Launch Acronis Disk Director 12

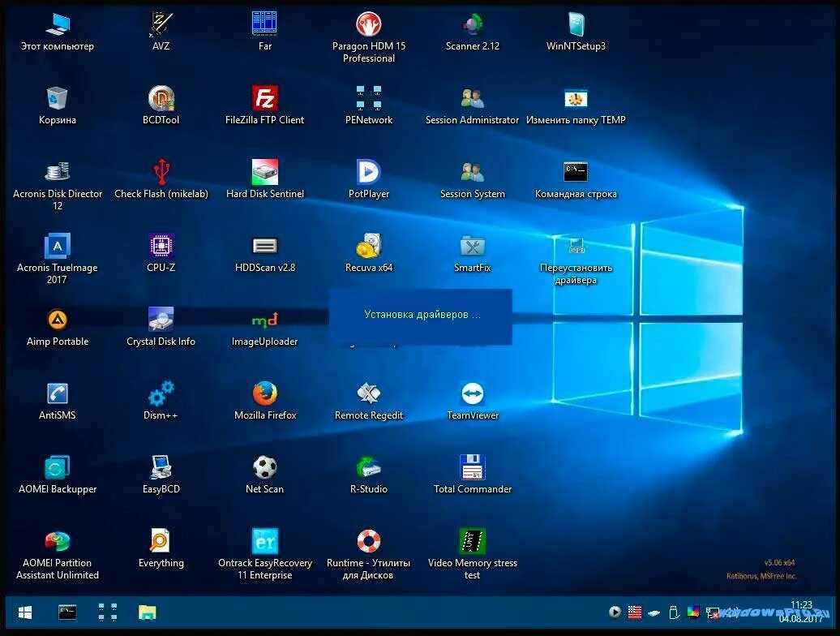tap(58, 185)
